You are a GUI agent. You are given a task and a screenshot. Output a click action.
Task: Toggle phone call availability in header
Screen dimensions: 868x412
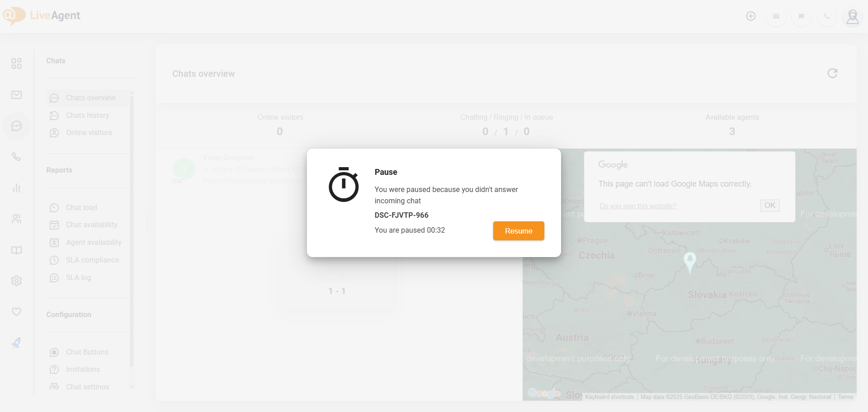(827, 16)
